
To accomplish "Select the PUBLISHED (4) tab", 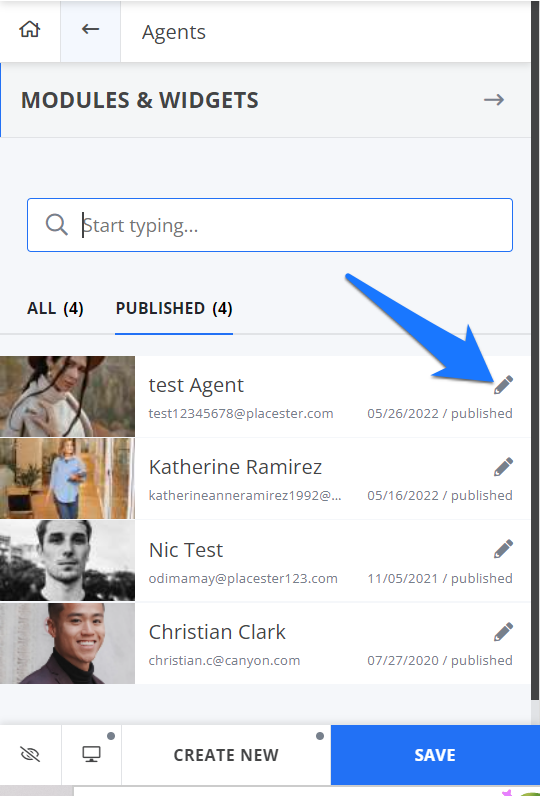I will (174, 308).
